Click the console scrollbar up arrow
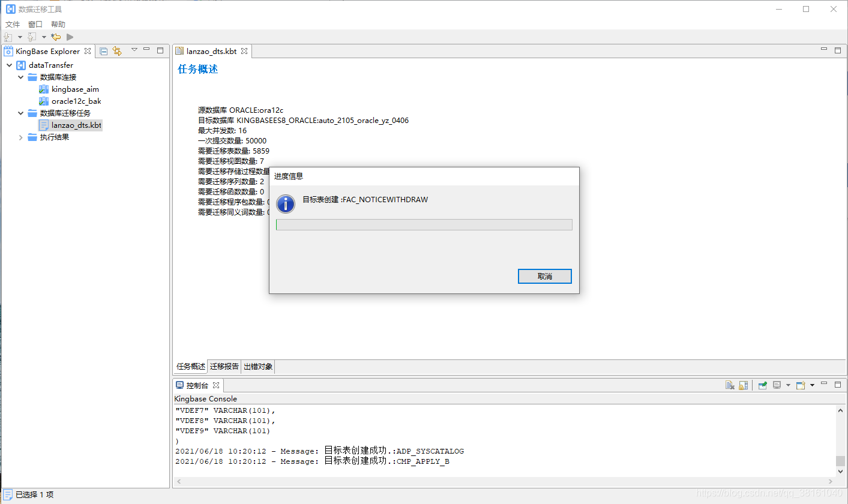This screenshot has width=848, height=504. [840, 410]
